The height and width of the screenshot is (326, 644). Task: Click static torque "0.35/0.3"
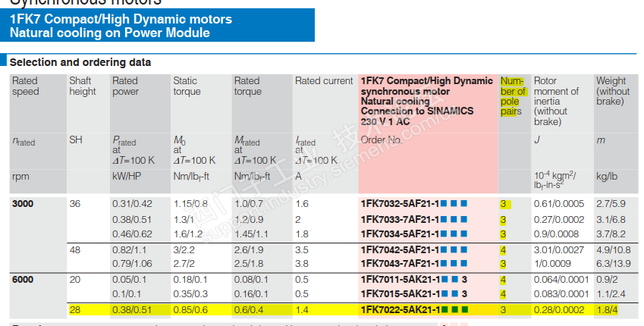(190, 294)
